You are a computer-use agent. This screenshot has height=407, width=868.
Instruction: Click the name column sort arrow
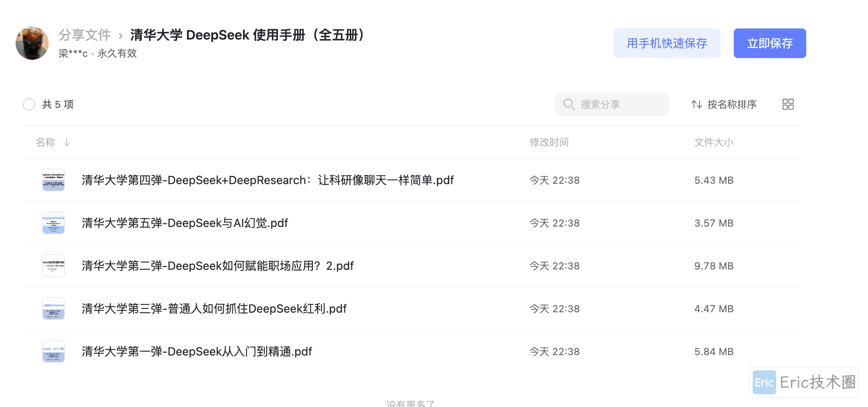pyautogui.click(x=67, y=142)
